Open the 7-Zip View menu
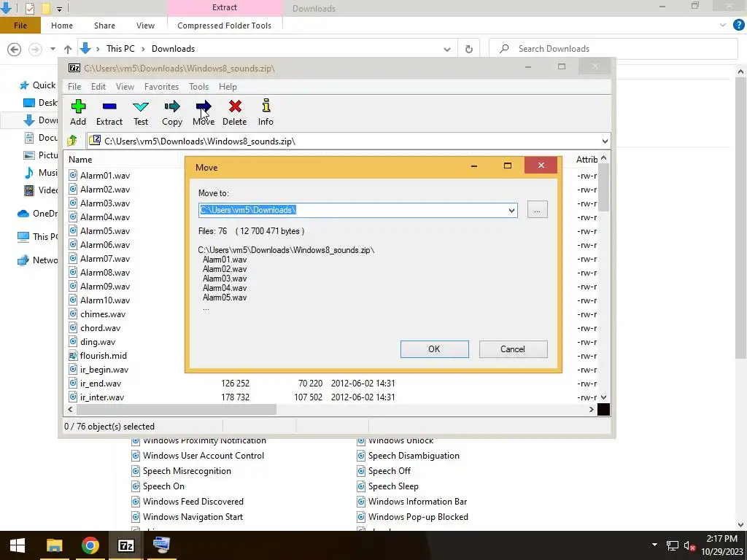Image resolution: width=747 pixels, height=560 pixels. click(125, 87)
